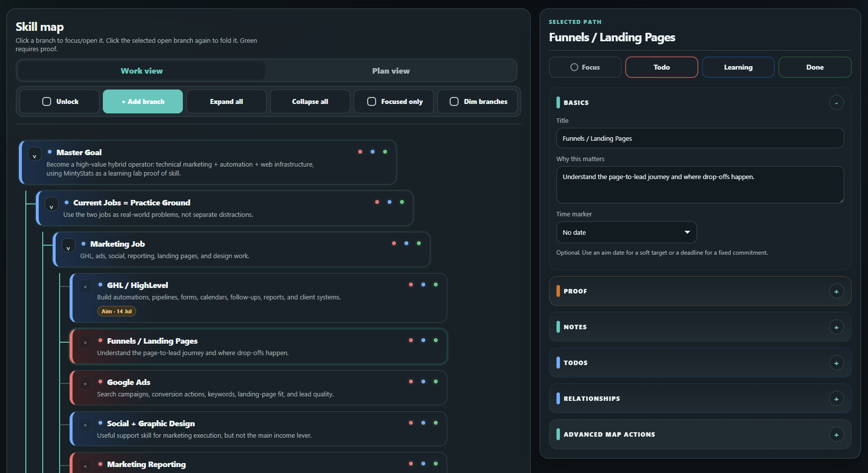
Task: Click red dot on Social + Graphic Design
Action: (411, 423)
